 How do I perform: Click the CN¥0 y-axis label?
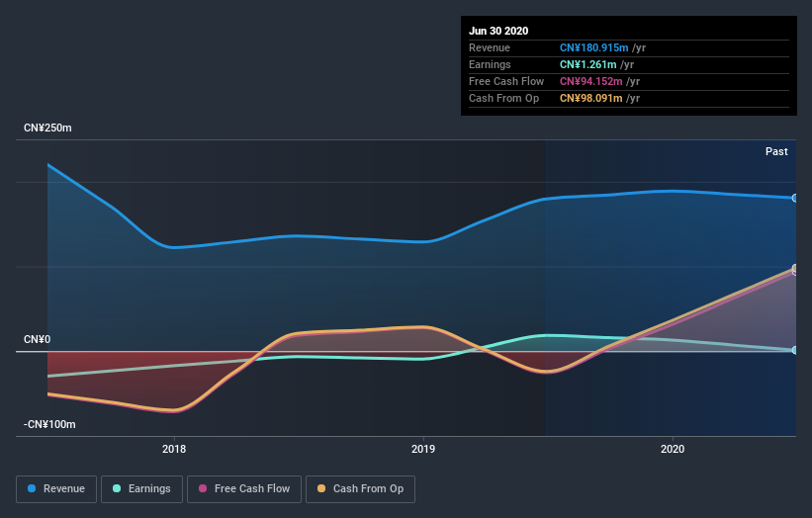(38, 339)
